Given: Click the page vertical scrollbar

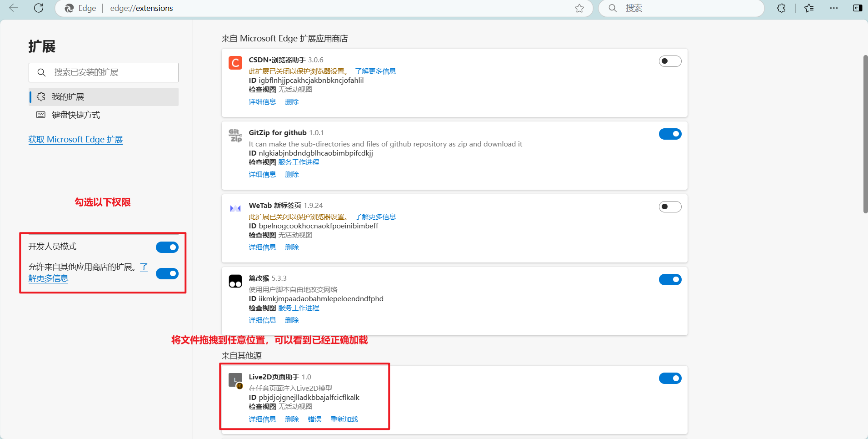Looking at the screenshot, I should pos(865,134).
